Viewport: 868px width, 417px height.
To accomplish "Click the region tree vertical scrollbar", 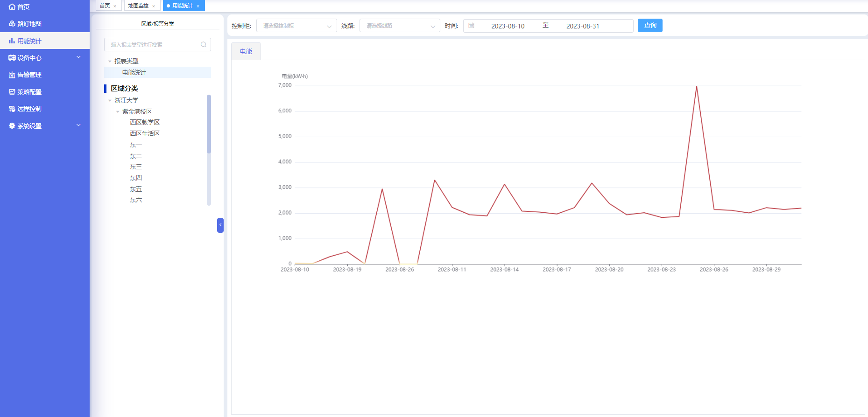I will 209,124.
